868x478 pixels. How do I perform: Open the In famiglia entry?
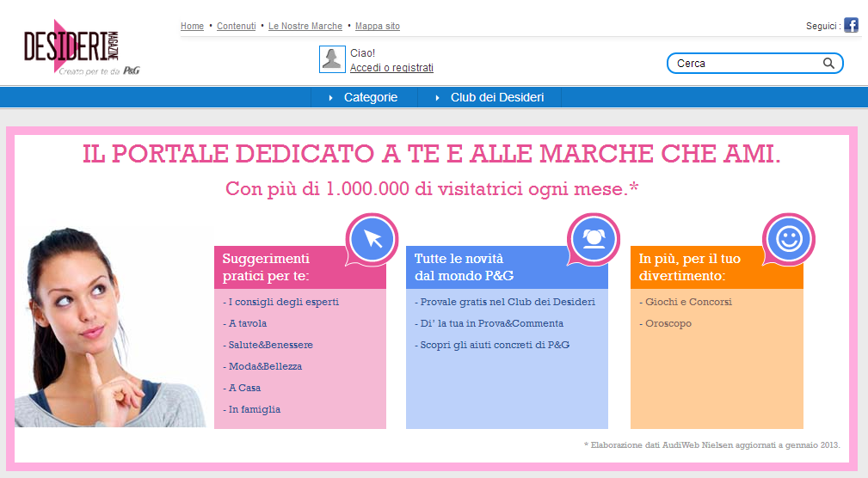(x=252, y=409)
